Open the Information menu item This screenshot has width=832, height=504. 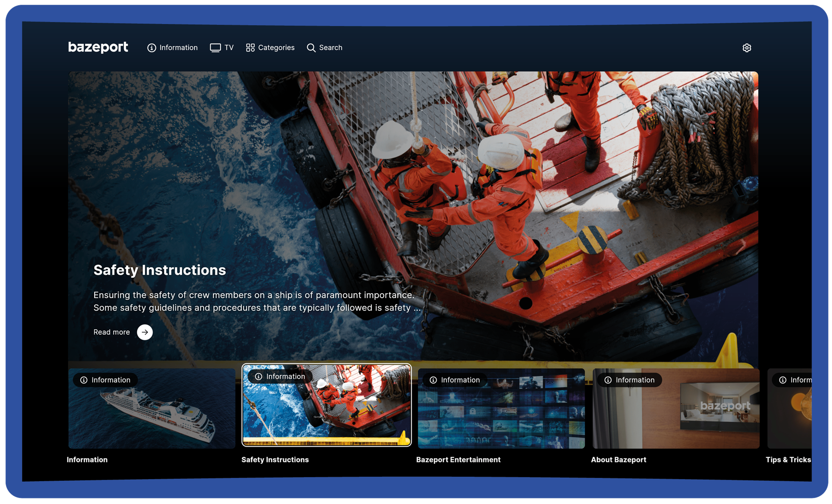point(178,48)
